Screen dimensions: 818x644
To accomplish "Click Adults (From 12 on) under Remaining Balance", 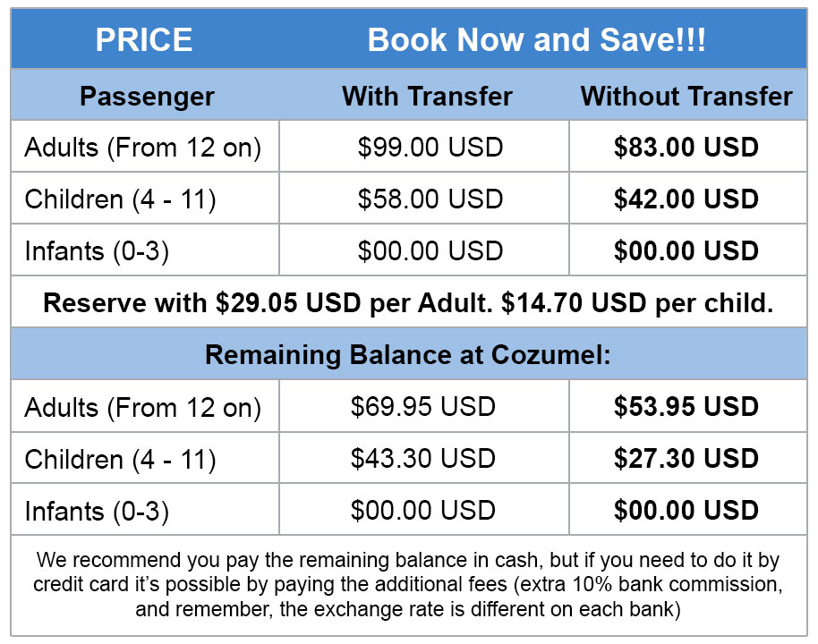I will click(x=143, y=408).
